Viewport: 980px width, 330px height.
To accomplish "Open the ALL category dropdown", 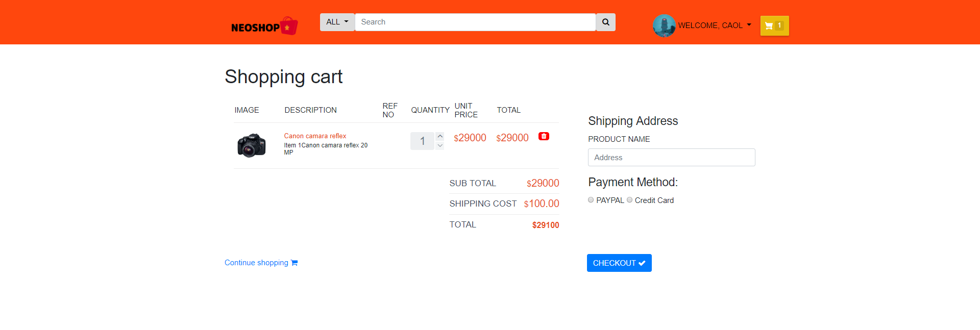I will (337, 22).
